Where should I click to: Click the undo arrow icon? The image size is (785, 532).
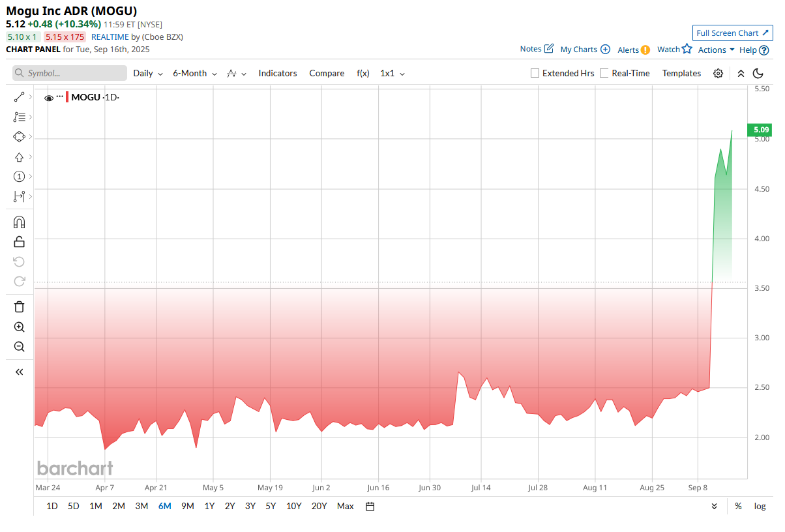click(x=19, y=261)
